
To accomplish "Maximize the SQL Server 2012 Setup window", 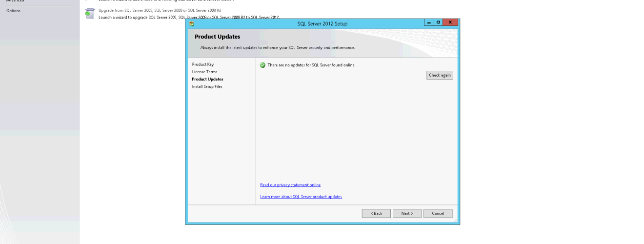I will [438, 22].
